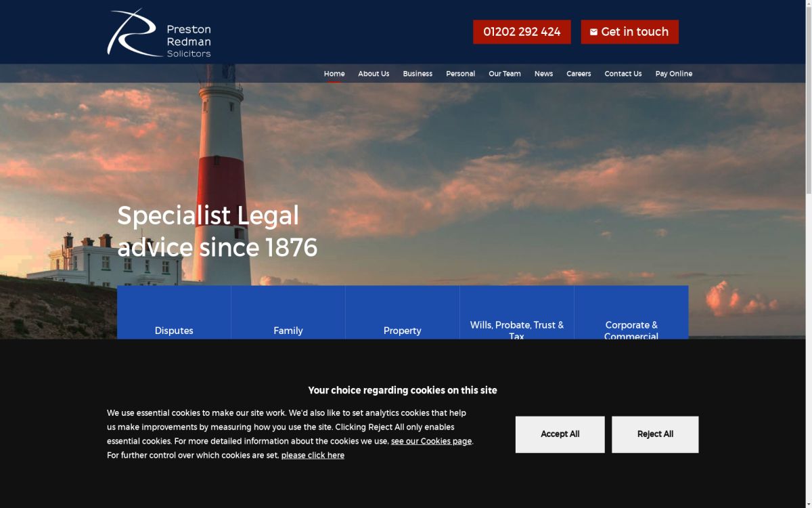Call the 01202 292 424 phone button
812x508 pixels.
coord(522,32)
